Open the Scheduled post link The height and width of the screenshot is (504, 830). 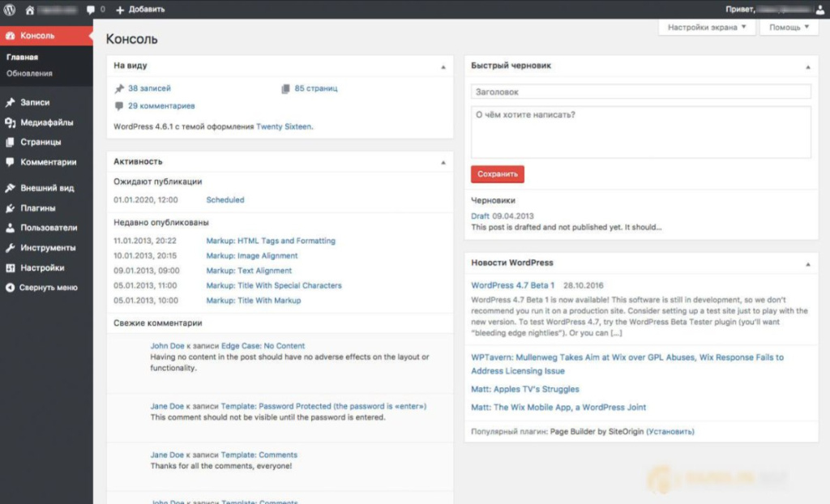225,200
